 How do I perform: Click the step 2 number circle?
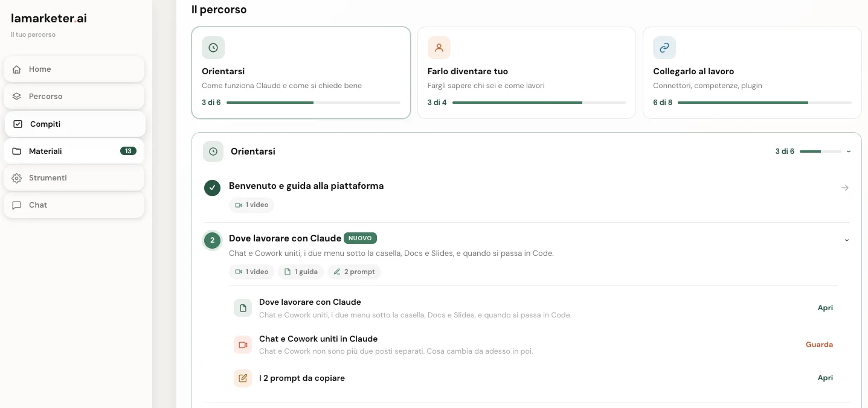point(212,240)
